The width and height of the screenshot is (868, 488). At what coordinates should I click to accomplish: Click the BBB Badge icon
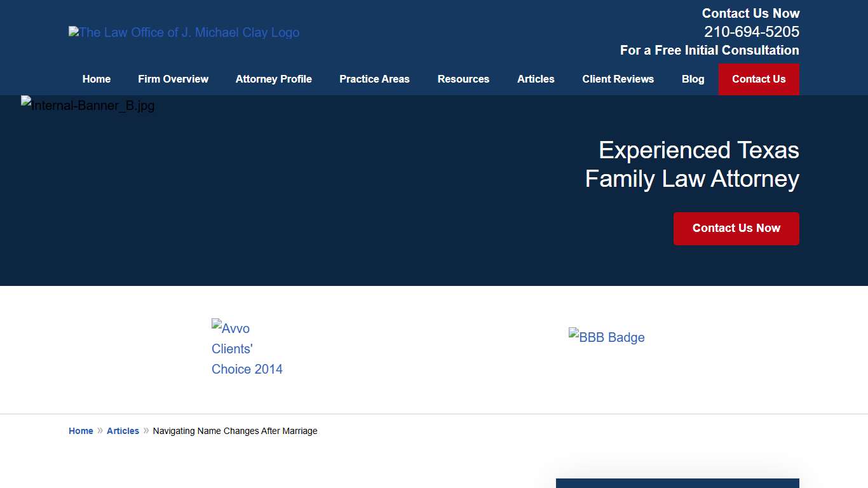pos(606,337)
